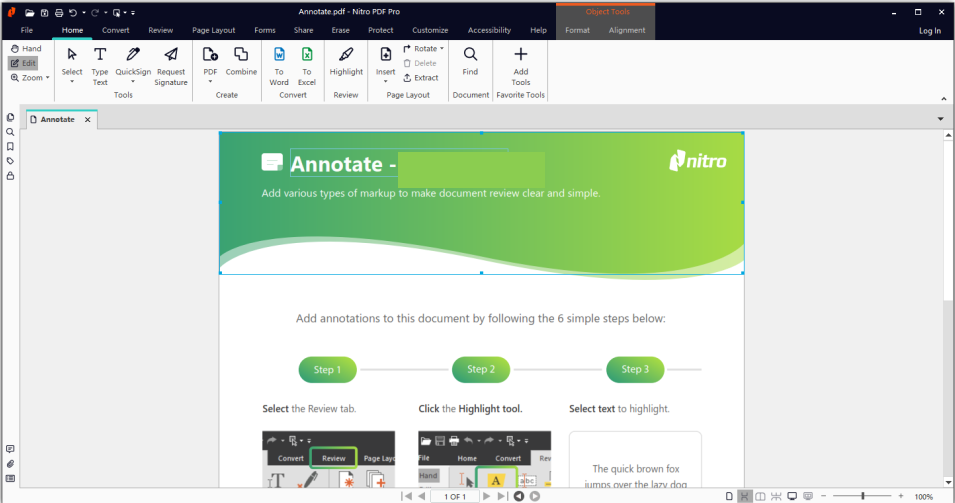Click Extract pages
Viewport: 955px width, 503px height.
pyautogui.click(x=421, y=77)
